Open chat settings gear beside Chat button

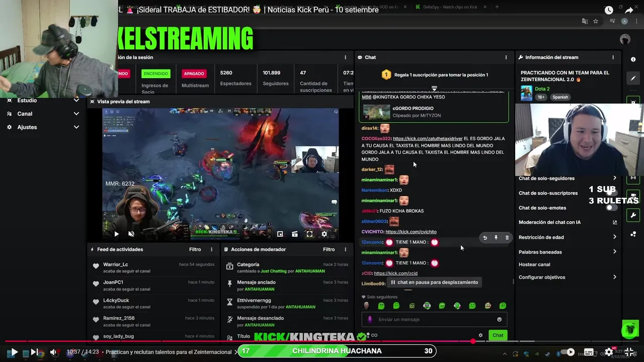[x=480, y=335]
